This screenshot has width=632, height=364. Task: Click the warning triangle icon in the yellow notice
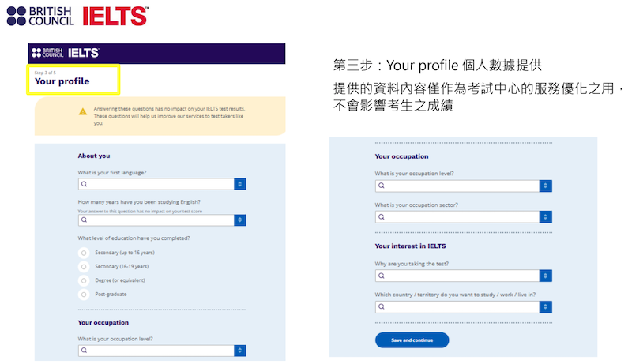pyautogui.click(x=83, y=111)
